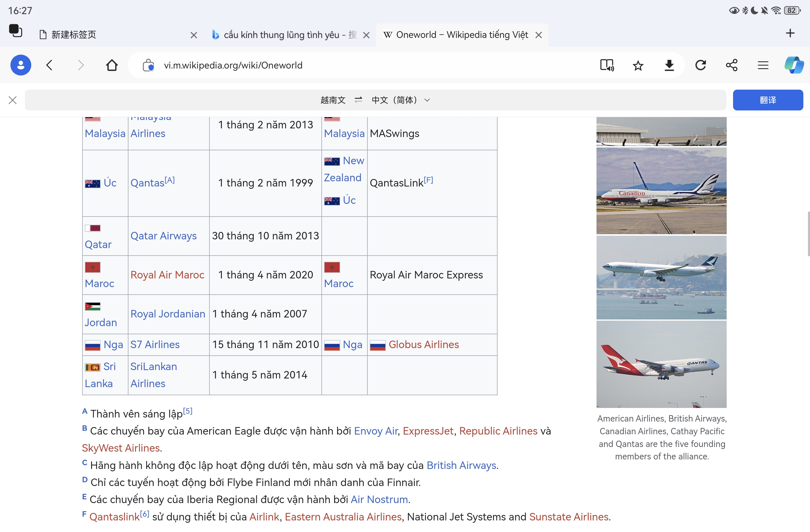Viewport: 810px width, 532px height.
Task: Open the browser home page
Action: (112, 65)
